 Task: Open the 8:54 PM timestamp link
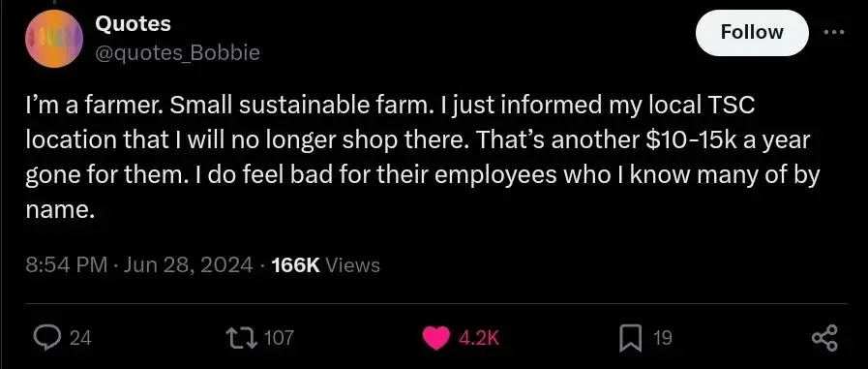67,264
